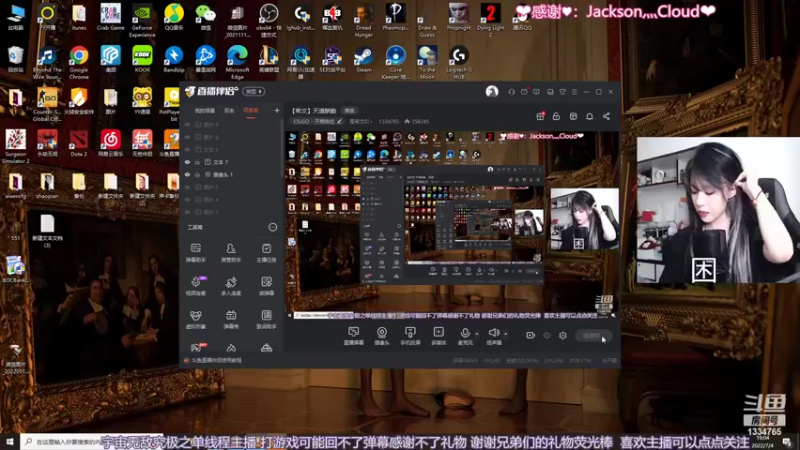Add a new scene with the plus button
800x450 pixels.
[277, 110]
